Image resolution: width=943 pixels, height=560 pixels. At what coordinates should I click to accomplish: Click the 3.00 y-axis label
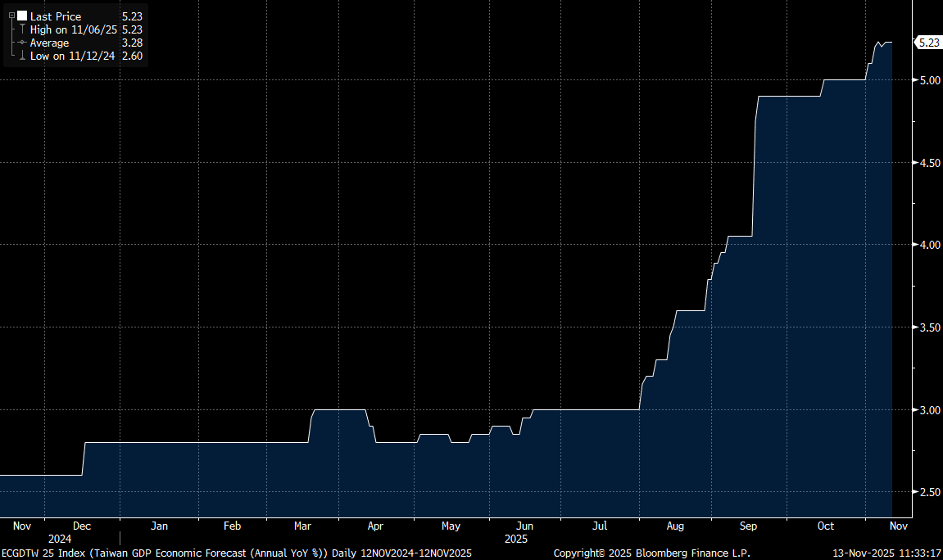tap(930, 410)
